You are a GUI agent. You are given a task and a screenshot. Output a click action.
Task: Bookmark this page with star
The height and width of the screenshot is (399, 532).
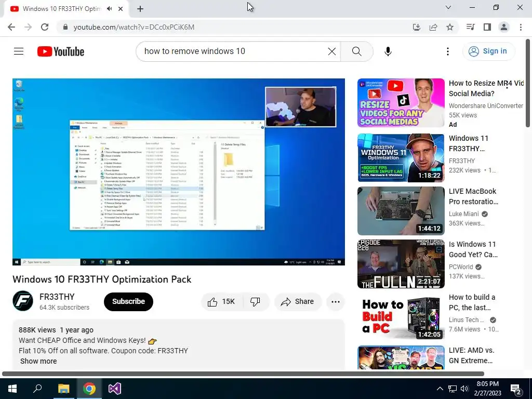point(450,27)
